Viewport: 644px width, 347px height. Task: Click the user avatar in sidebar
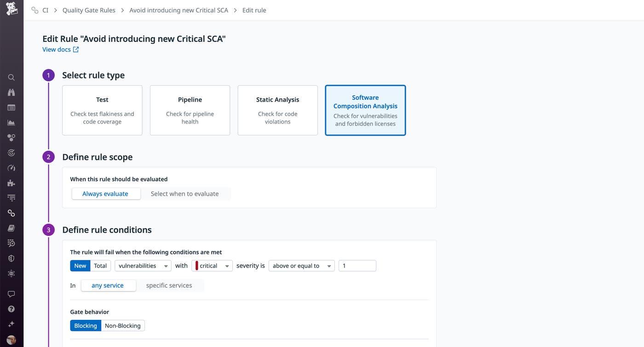point(11,340)
